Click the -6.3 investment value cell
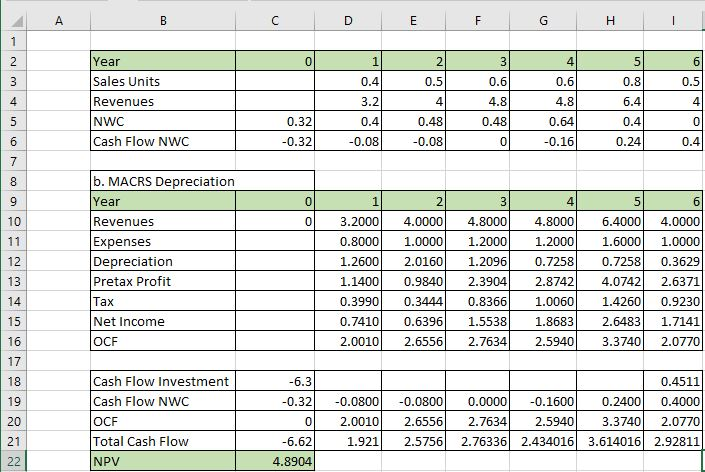The image size is (705, 472). pyautogui.click(x=275, y=381)
